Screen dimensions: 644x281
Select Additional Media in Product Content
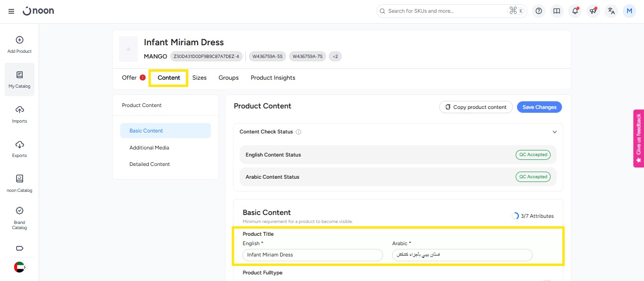tap(149, 148)
